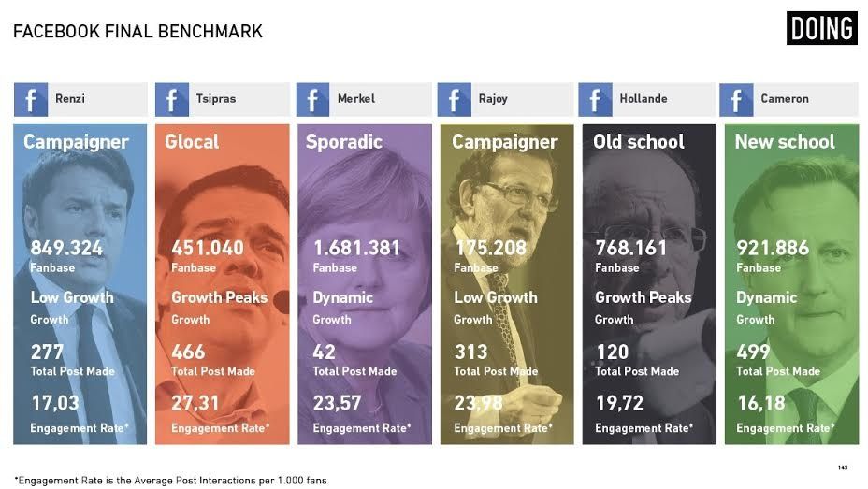Click the Facebook icon beside Merkel

click(312, 99)
